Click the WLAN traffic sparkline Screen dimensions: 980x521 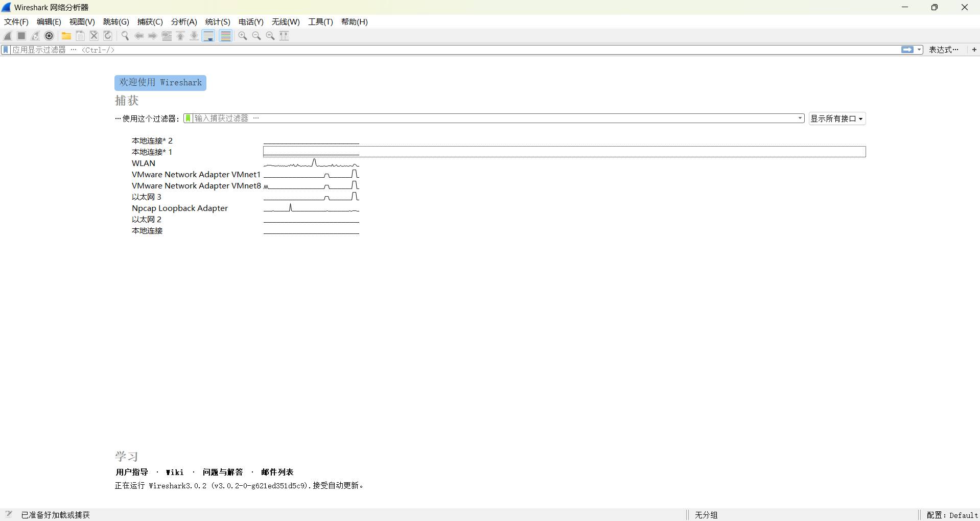(311, 163)
